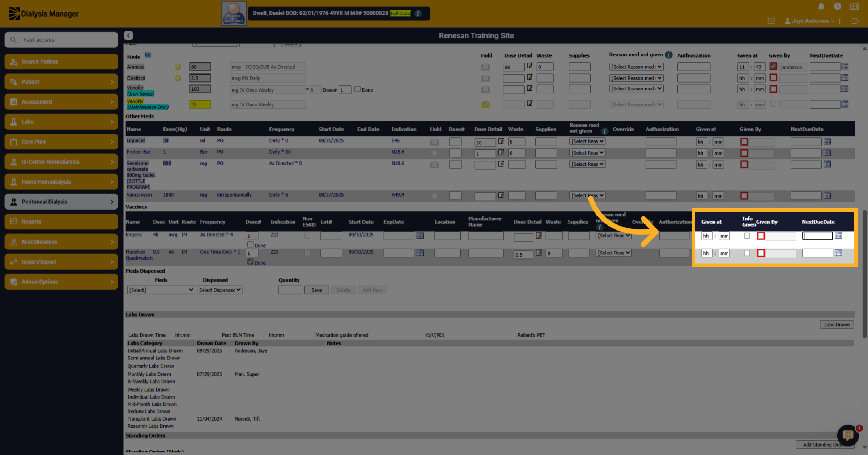Open Reason med not given dropdown for Aranesp
The width and height of the screenshot is (868, 455).
point(636,67)
